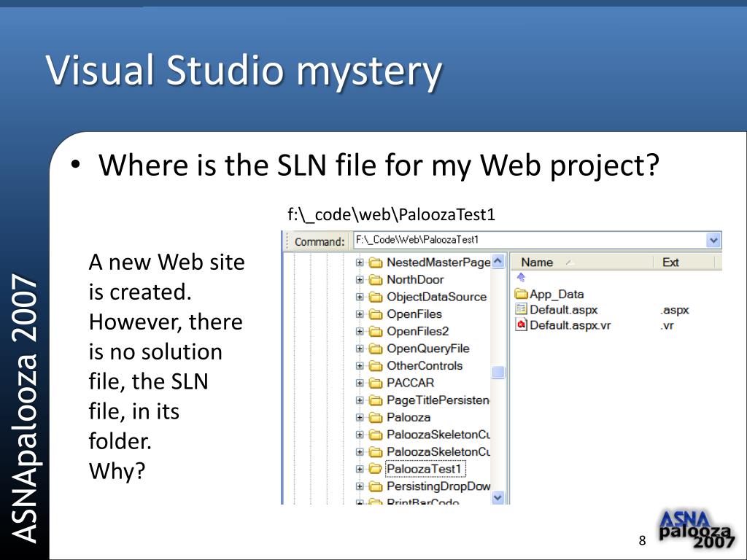Click the PersistingDropDow folder icon
This screenshot has height=560, width=747.
click(x=376, y=486)
